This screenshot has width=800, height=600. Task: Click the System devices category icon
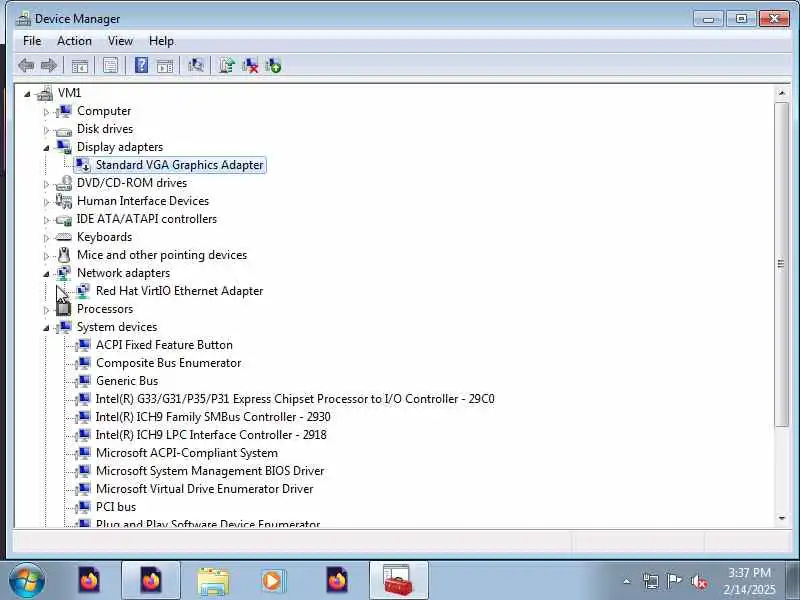[x=64, y=327]
